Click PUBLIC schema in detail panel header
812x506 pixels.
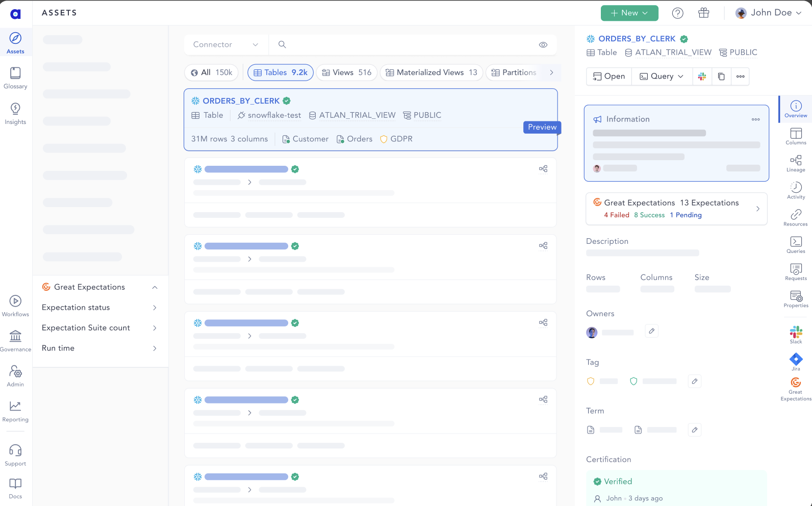pyautogui.click(x=738, y=53)
